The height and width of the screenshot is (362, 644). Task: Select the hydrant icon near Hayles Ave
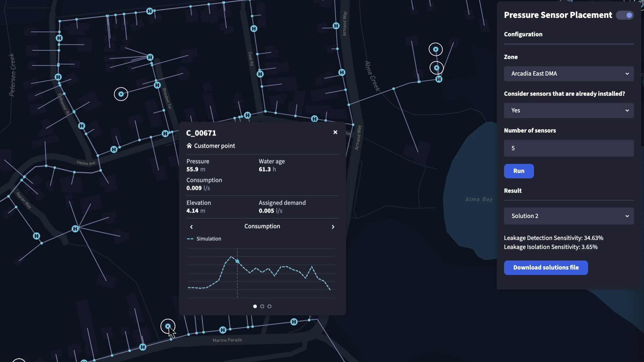click(x=114, y=149)
